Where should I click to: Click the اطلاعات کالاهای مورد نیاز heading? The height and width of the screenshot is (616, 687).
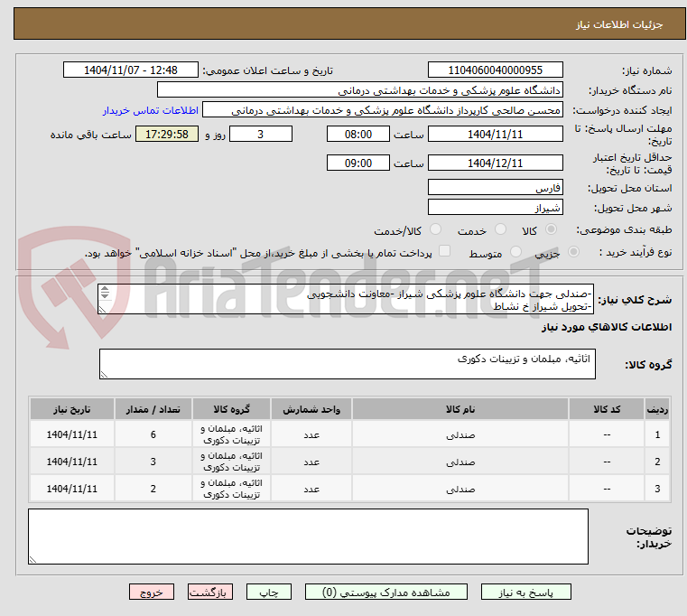(x=607, y=327)
